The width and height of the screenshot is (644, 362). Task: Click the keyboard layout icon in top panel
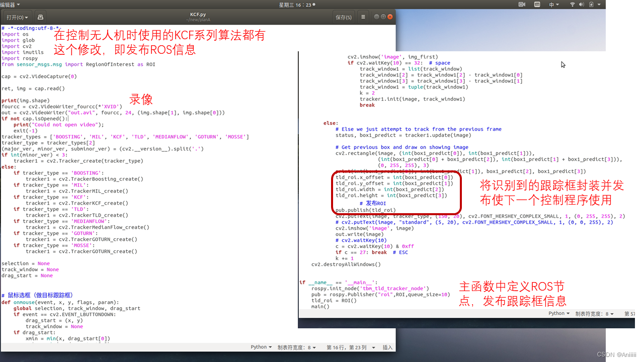(537, 5)
